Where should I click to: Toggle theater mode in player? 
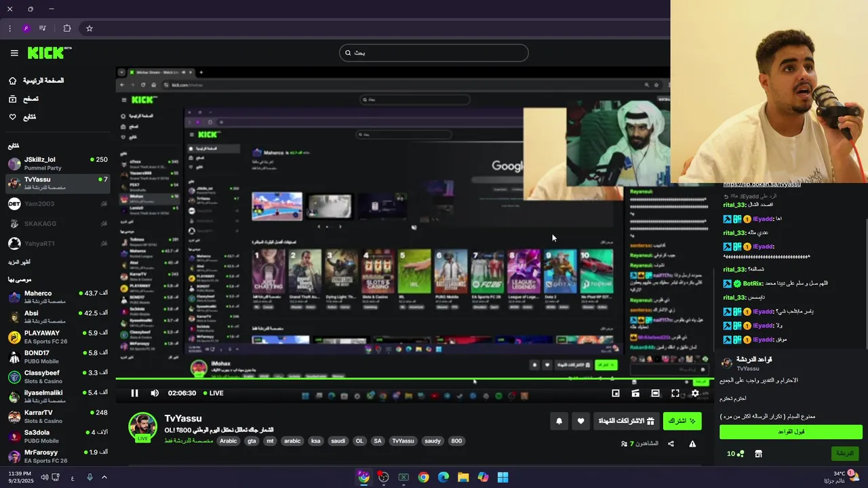(655, 393)
